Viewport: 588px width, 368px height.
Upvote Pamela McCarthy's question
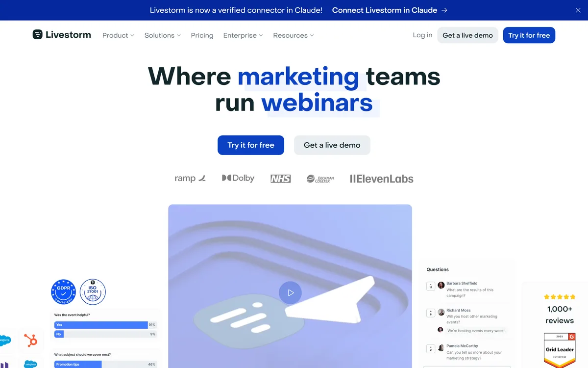pyautogui.click(x=431, y=349)
